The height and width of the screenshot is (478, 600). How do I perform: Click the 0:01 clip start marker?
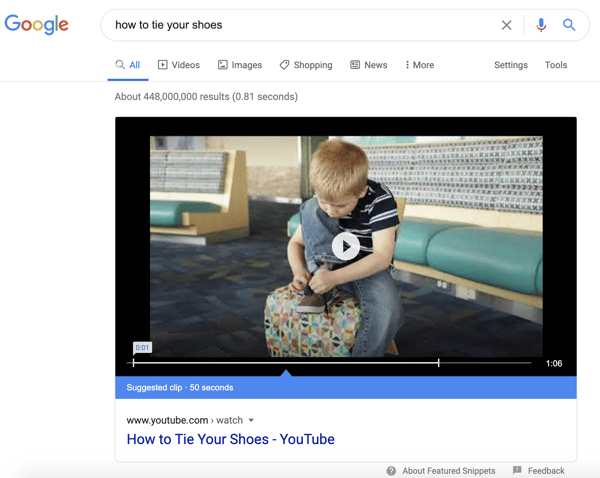click(x=142, y=347)
